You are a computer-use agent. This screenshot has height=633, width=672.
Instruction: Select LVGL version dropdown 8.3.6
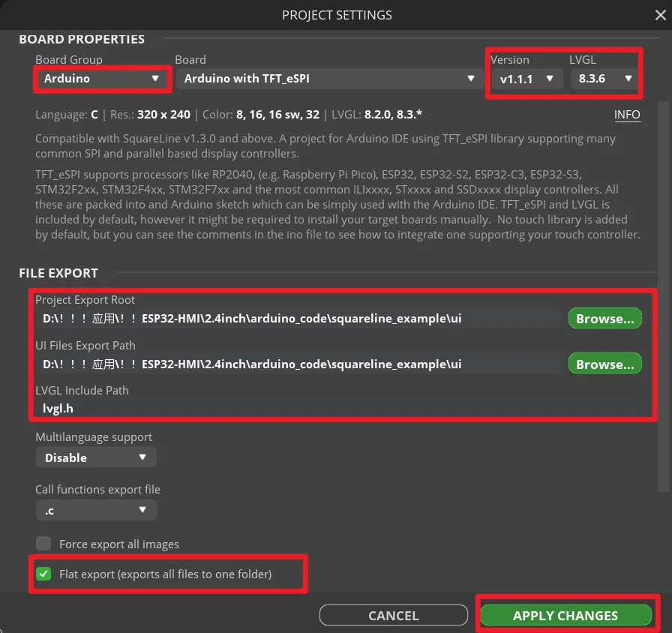[x=605, y=79]
